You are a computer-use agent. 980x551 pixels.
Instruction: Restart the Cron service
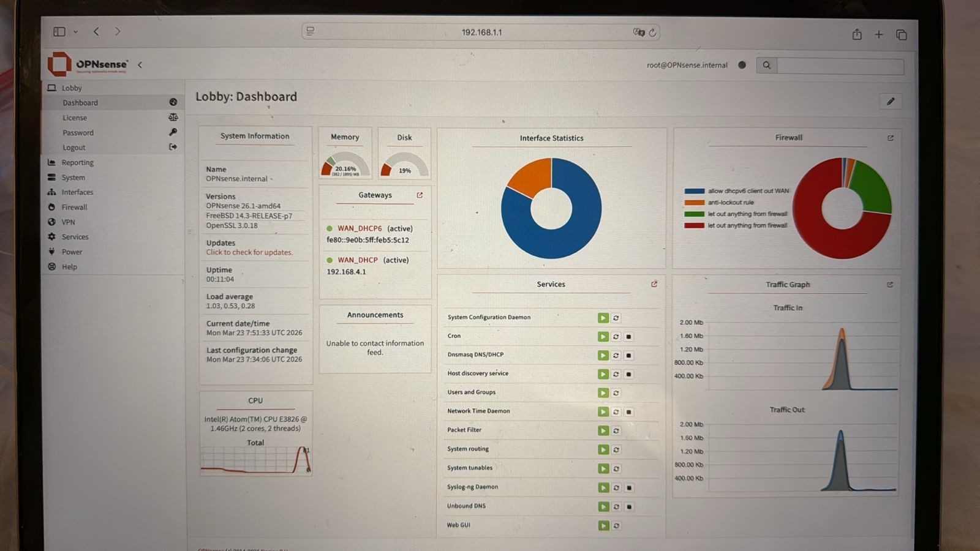tap(616, 337)
